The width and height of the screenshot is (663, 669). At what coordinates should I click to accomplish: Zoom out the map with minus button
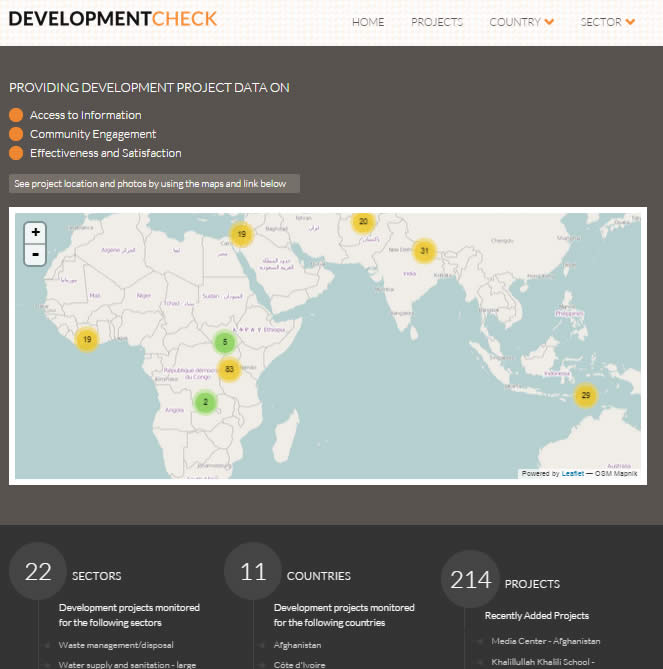[x=35, y=255]
